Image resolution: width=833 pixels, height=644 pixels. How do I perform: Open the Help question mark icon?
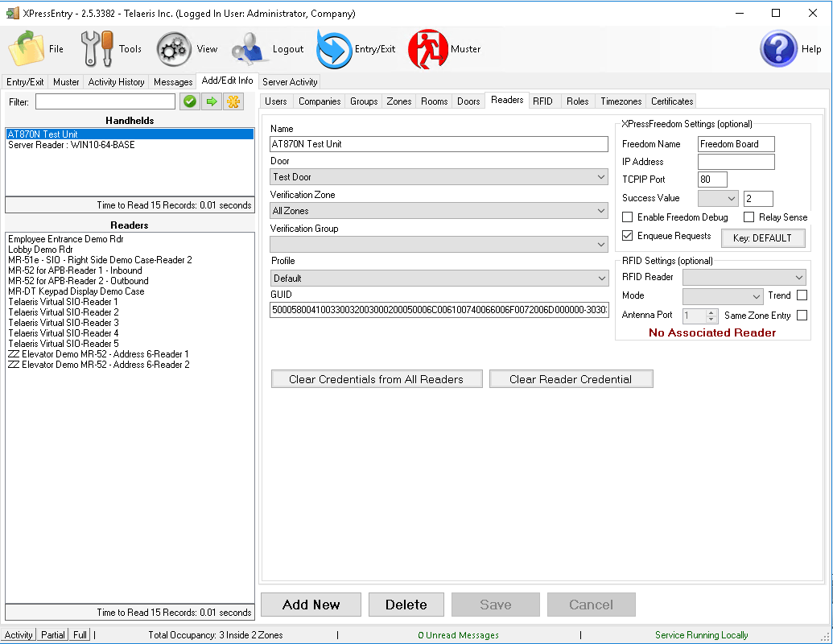point(778,49)
